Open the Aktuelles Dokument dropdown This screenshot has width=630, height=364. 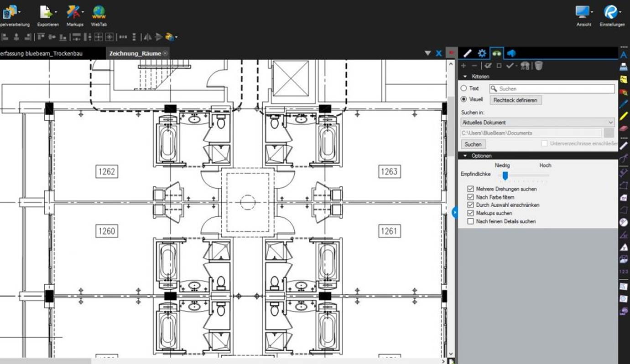point(538,123)
